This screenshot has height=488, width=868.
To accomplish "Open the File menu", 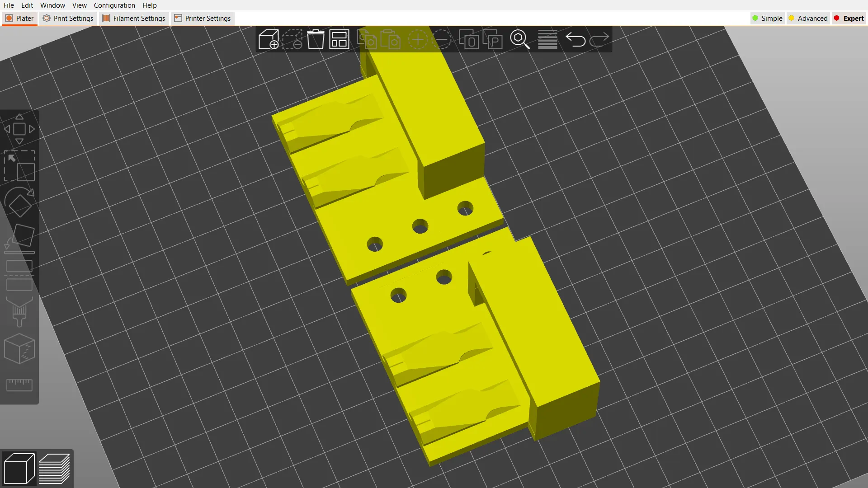I will [9, 5].
